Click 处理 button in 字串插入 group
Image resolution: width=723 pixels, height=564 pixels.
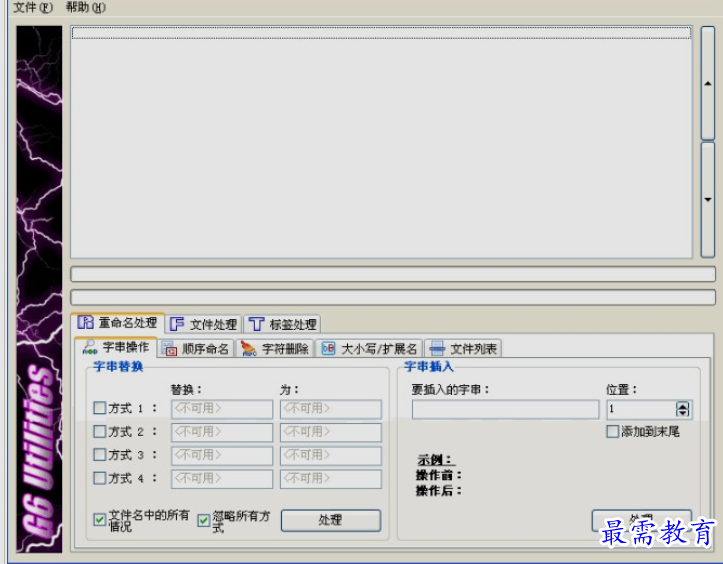pos(641,520)
